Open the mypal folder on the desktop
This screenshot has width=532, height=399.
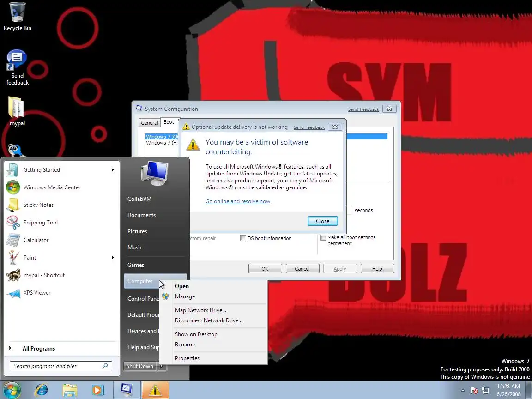click(x=17, y=111)
